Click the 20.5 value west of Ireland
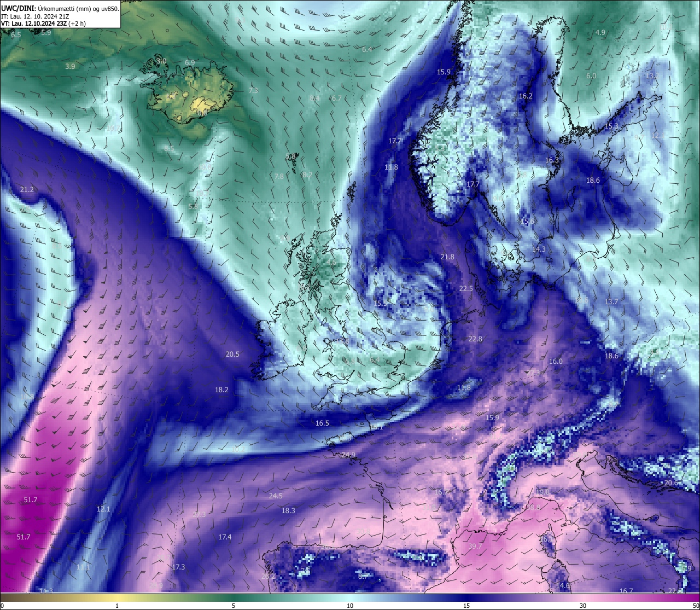This screenshot has width=700, height=610. [x=232, y=354]
